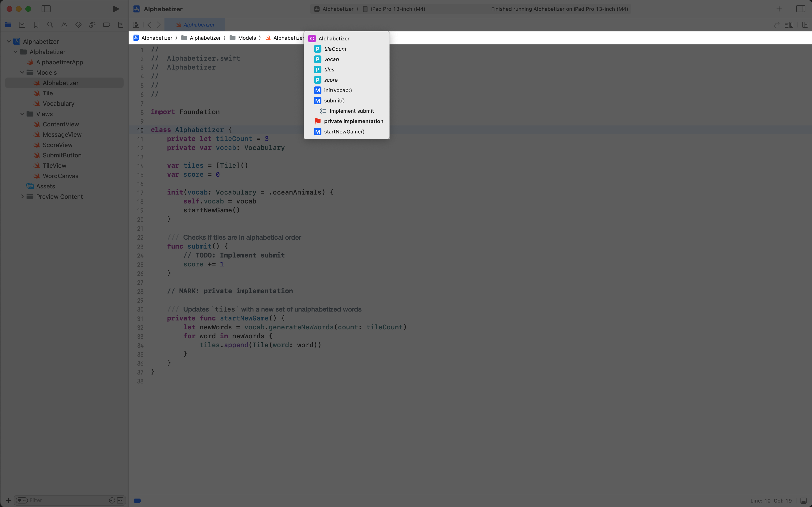Viewport: 812px width, 507px height.
Task: Open the Project navigator folder icon
Action: [x=8, y=24]
